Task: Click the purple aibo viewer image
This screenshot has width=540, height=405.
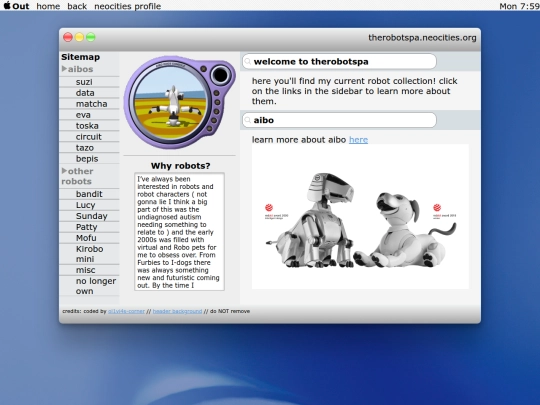Action: (179, 102)
